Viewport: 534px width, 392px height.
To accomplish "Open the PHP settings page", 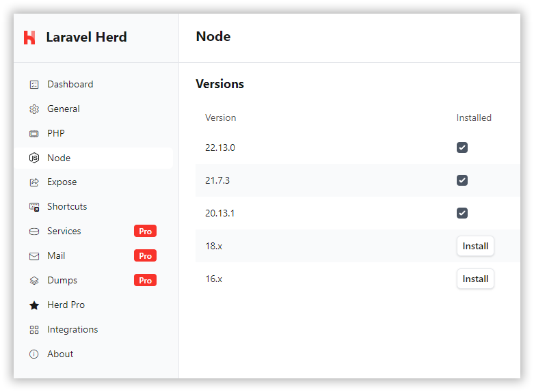I will (x=94, y=133).
